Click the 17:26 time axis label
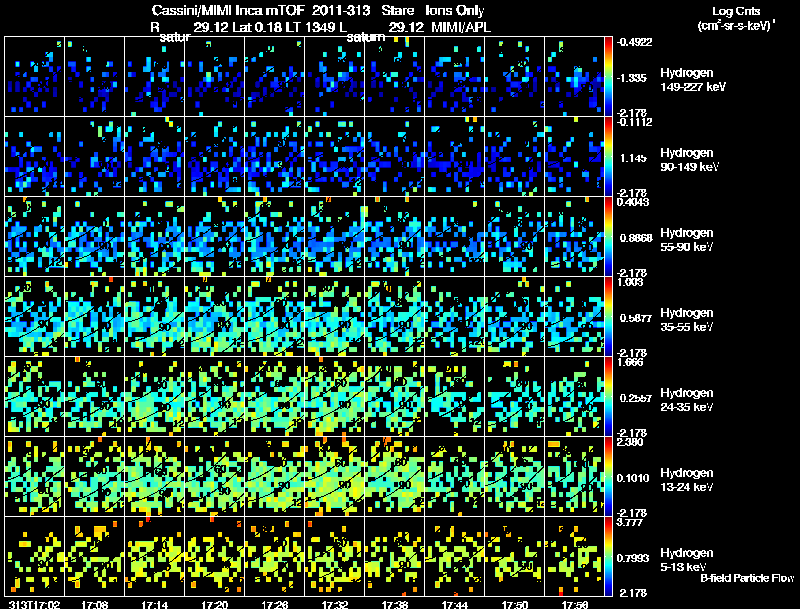This screenshot has height=609, width=800. point(274,604)
